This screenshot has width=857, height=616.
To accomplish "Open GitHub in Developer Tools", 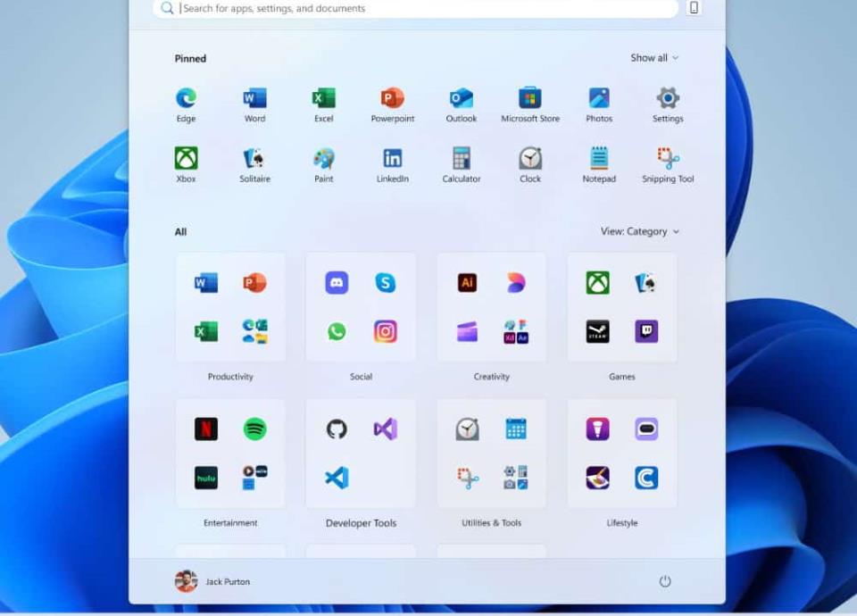I will coord(337,429).
